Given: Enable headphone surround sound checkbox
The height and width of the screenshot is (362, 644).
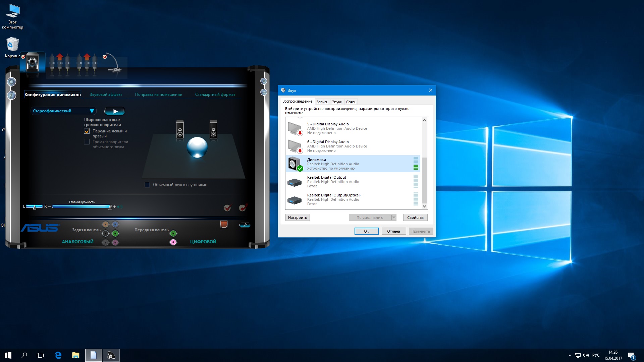Looking at the screenshot, I should (x=147, y=185).
